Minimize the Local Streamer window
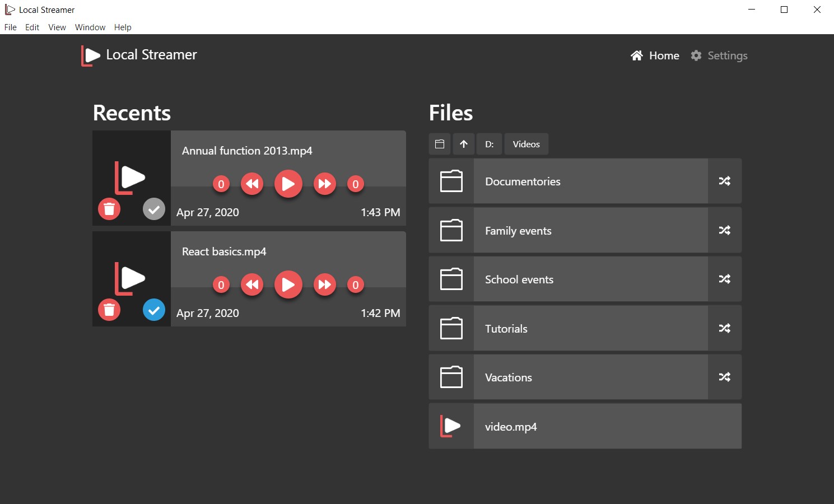The width and height of the screenshot is (834, 504). (752, 10)
